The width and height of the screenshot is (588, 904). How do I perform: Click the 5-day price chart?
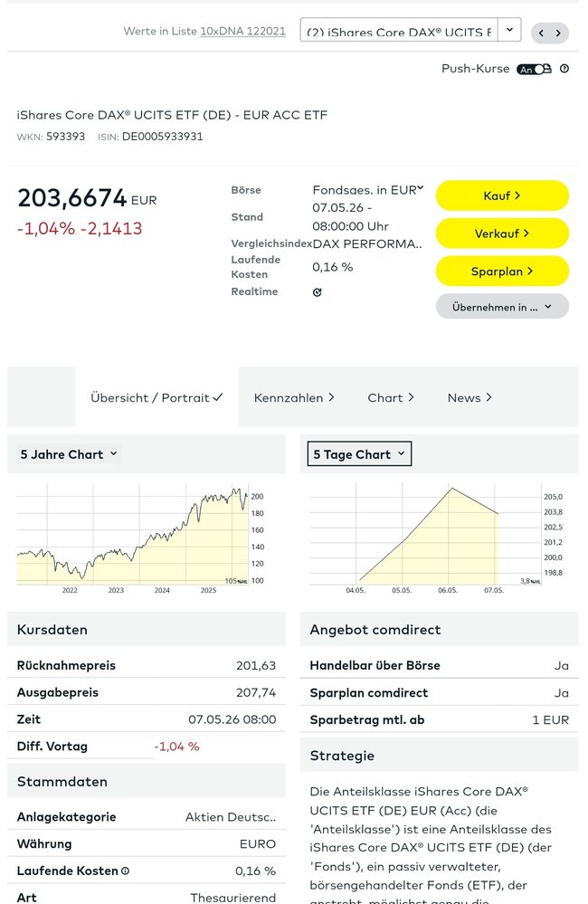point(436,538)
